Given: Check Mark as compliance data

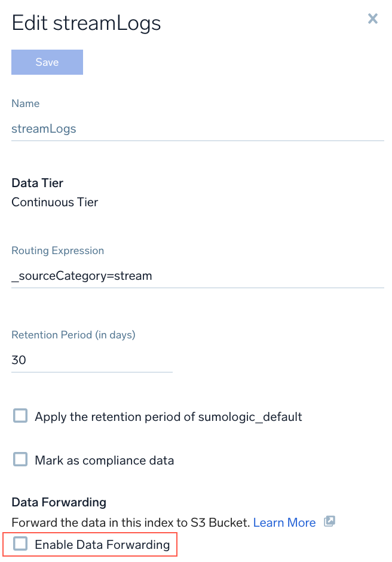Looking at the screenshot, I should click(x=20, y=460).
